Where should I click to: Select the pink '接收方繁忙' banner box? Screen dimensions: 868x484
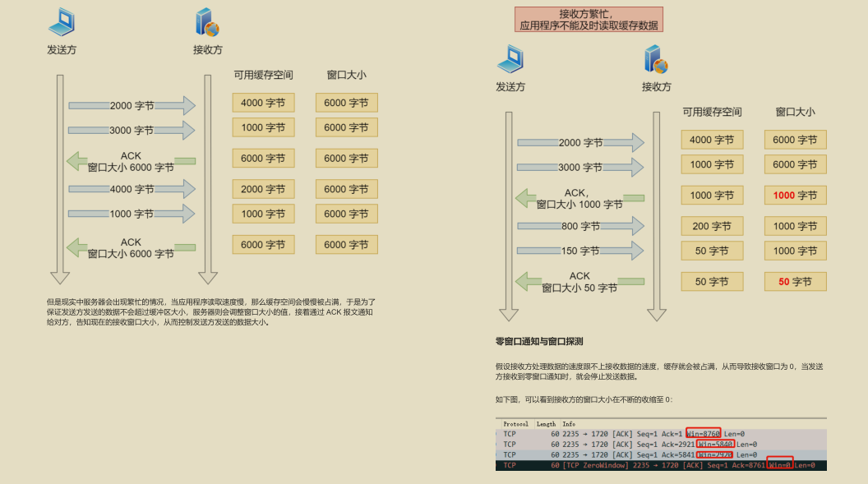pyautogui.click(x=589, y=20)
